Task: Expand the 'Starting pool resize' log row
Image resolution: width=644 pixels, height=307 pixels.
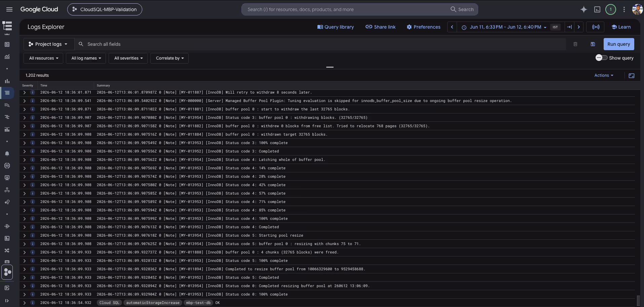Action: tap(25, 235)
